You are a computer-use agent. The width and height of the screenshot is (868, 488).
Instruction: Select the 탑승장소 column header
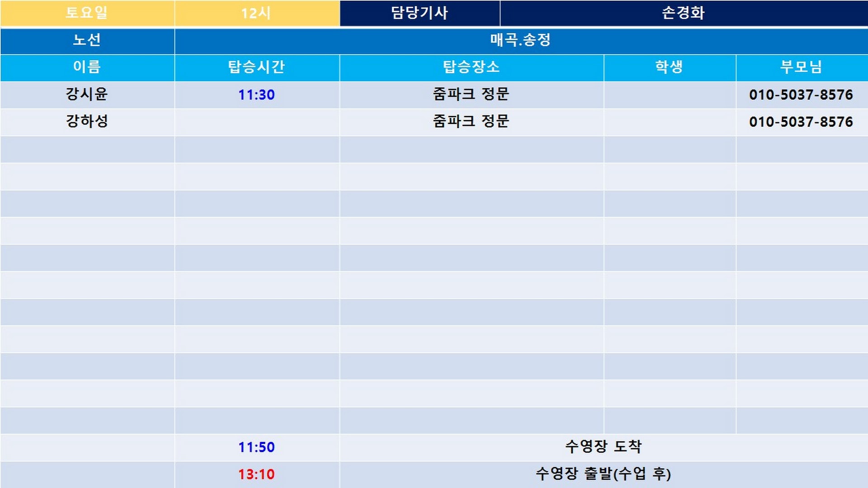(471, 67)
